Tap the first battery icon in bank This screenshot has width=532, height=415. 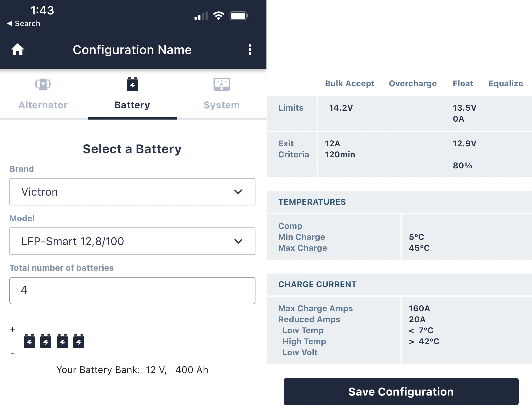(29, 341)
